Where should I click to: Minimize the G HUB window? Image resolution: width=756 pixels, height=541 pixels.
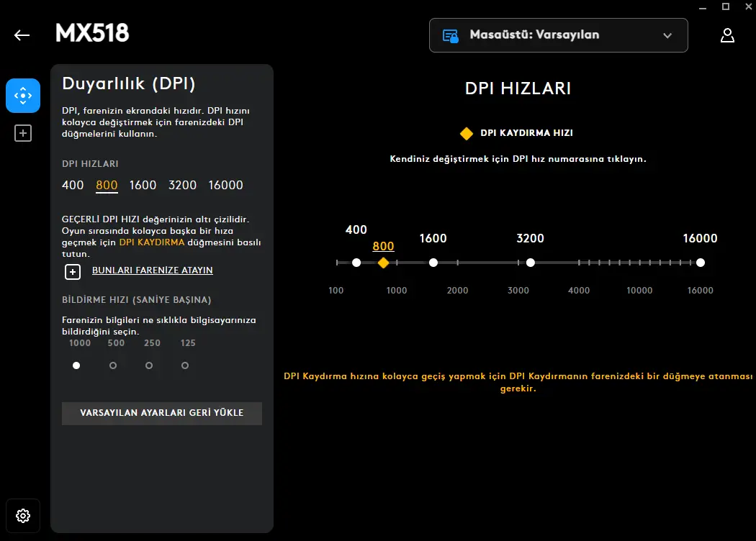703,7
